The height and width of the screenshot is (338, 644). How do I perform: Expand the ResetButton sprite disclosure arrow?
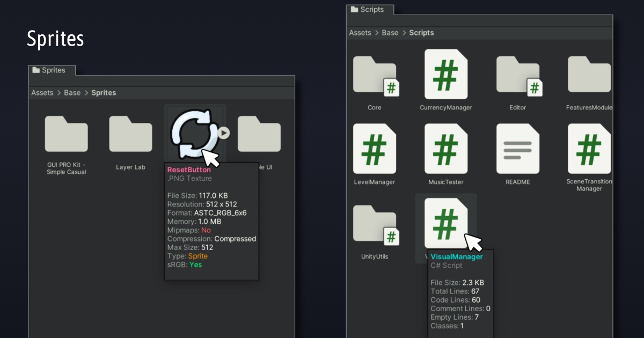[224, 133]
